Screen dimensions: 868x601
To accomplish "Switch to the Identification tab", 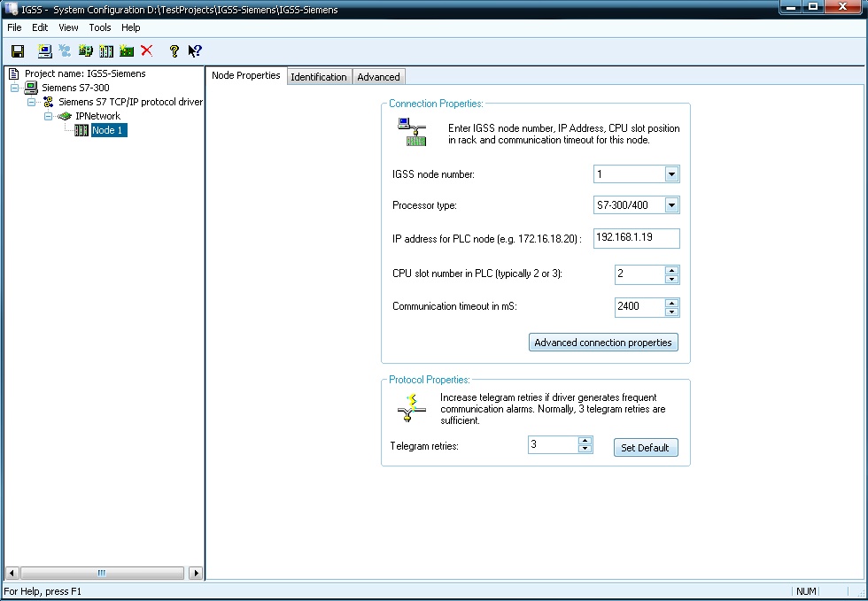I will [x=319, y=77].
